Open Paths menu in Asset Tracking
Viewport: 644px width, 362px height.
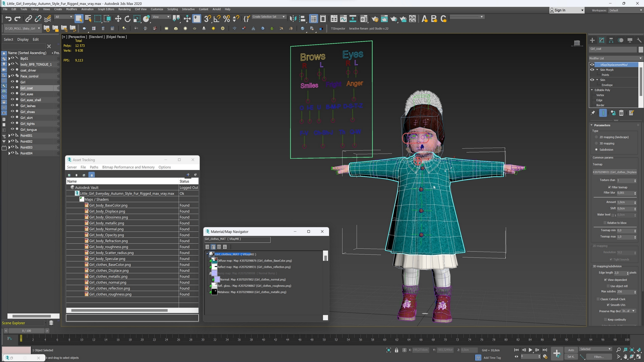pos(94,167)
